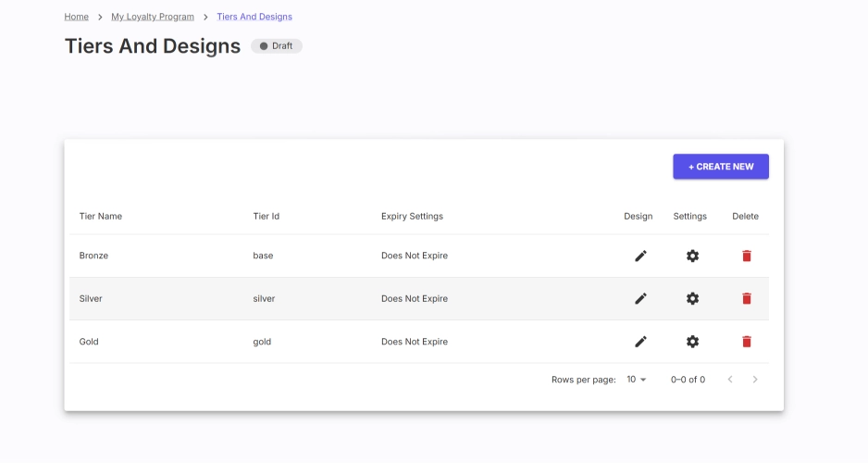Select the Gold tier name cell
The width and height of the screenshot is (868, 463).
click(89, 342)
